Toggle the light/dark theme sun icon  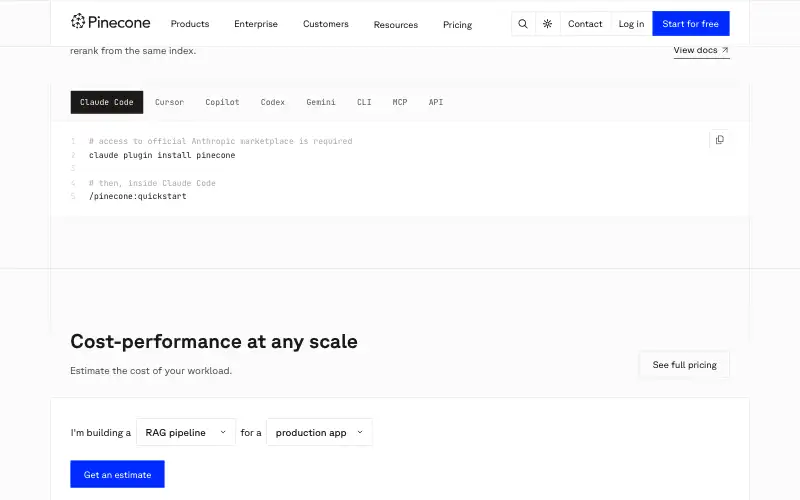(547, 23)
